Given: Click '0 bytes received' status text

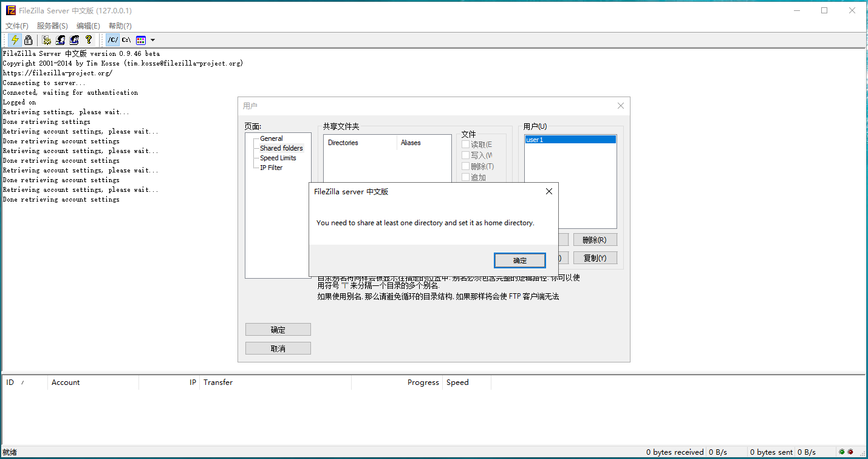Looking at the screenshot, I should [x=675, y=452].
